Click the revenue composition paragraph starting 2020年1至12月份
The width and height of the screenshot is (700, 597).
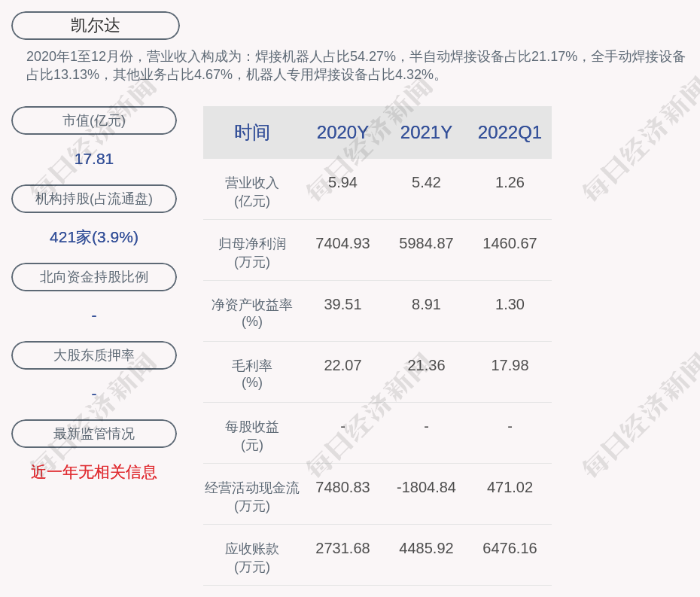point(355,65)
